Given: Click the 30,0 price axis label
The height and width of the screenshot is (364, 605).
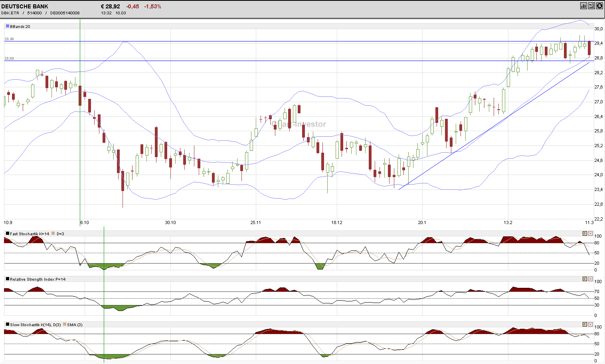Looking at the screenshot, I should click(599, 29).
